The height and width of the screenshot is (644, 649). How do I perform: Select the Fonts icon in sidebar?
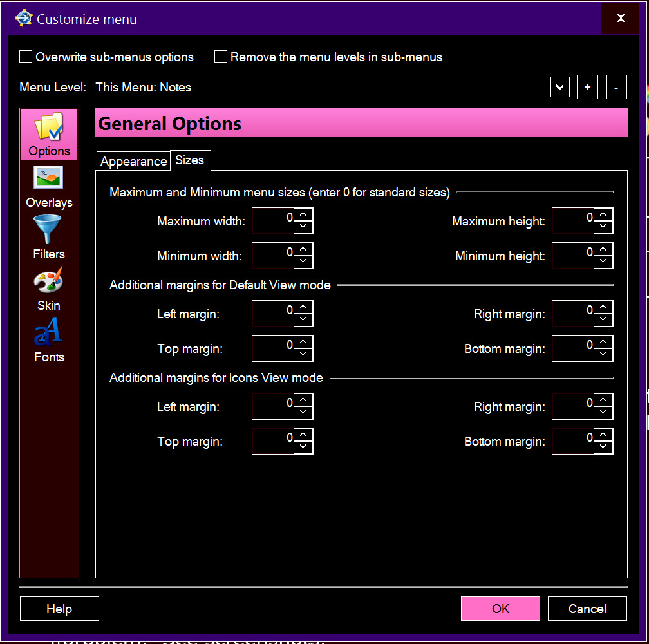coord(49,333)
